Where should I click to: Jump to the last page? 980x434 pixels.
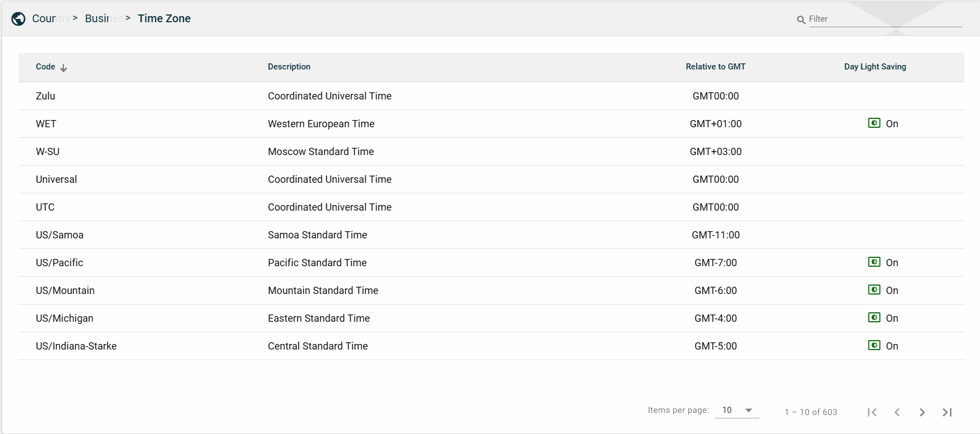pos(947,412)
